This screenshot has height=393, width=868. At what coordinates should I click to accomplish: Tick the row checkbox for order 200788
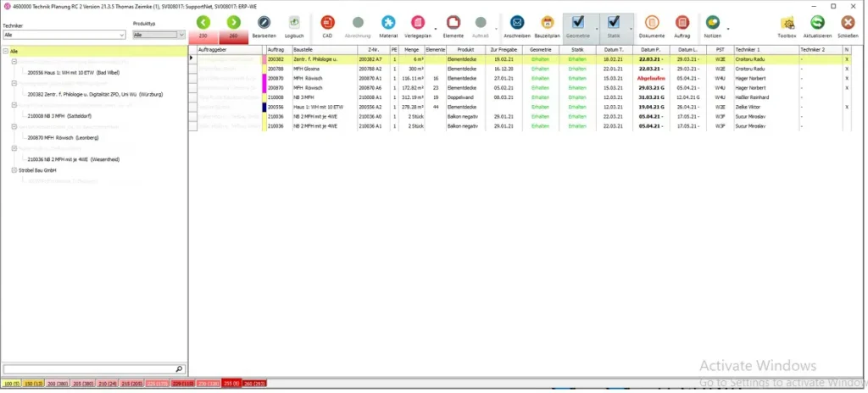pyautogui.click(x=192, y=69)
